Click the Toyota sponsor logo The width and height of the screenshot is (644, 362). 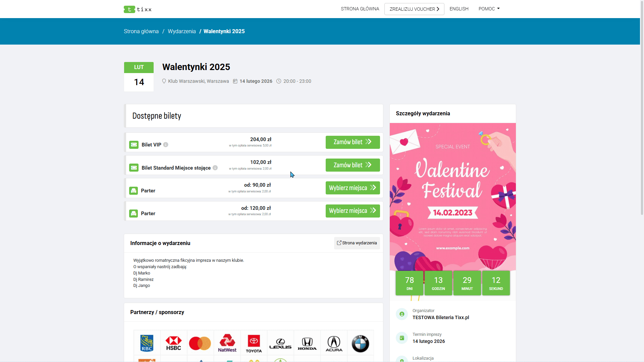click(x=254, y=343)
